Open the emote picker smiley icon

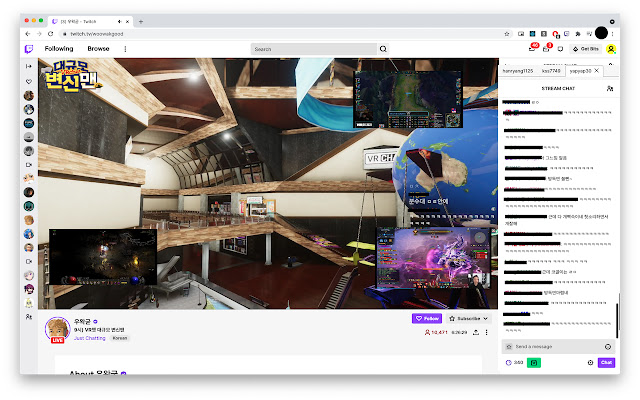[608, 347]
